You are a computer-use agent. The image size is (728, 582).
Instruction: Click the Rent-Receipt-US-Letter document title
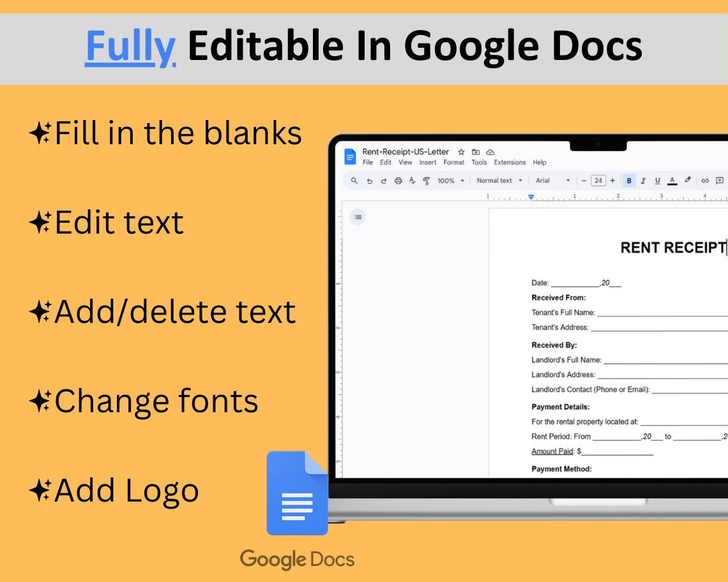pyautogui.click(x=406, y=152)
